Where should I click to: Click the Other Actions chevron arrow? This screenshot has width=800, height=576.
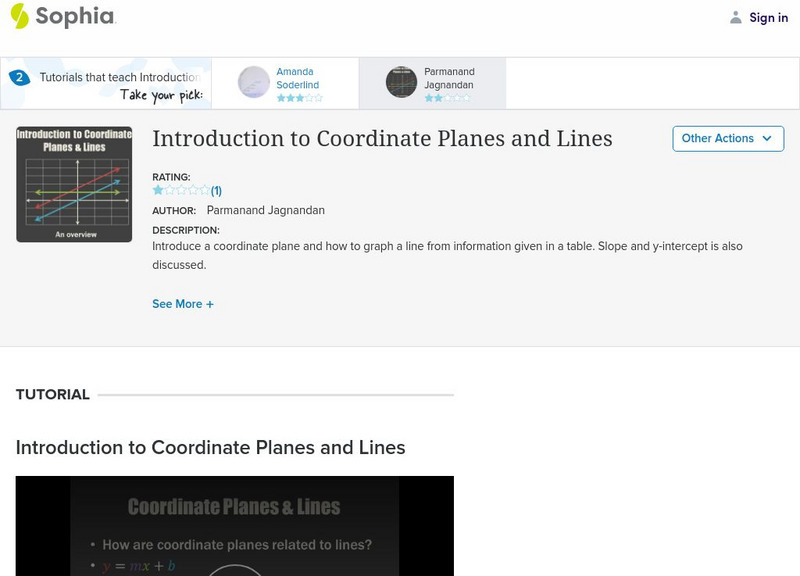pyautogui.click(x=767, y=138)
